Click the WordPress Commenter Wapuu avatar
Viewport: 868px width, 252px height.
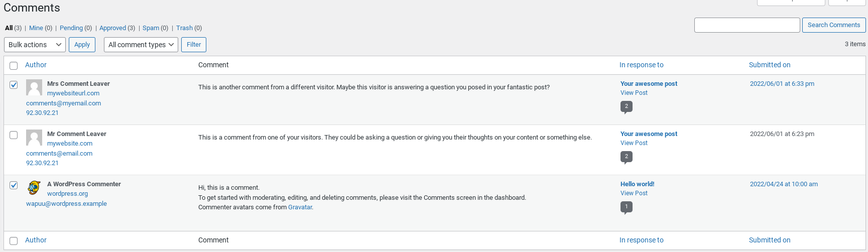[x=34, y=188]
